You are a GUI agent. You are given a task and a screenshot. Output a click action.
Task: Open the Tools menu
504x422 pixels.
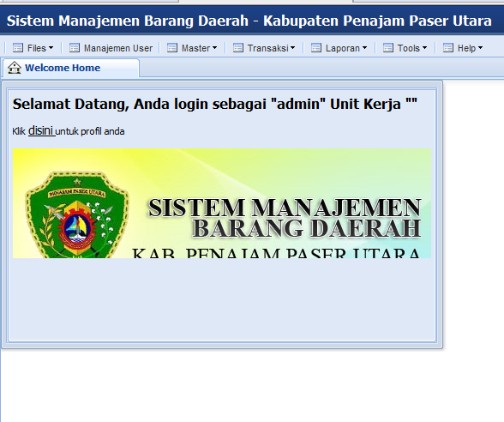(405, 48)
